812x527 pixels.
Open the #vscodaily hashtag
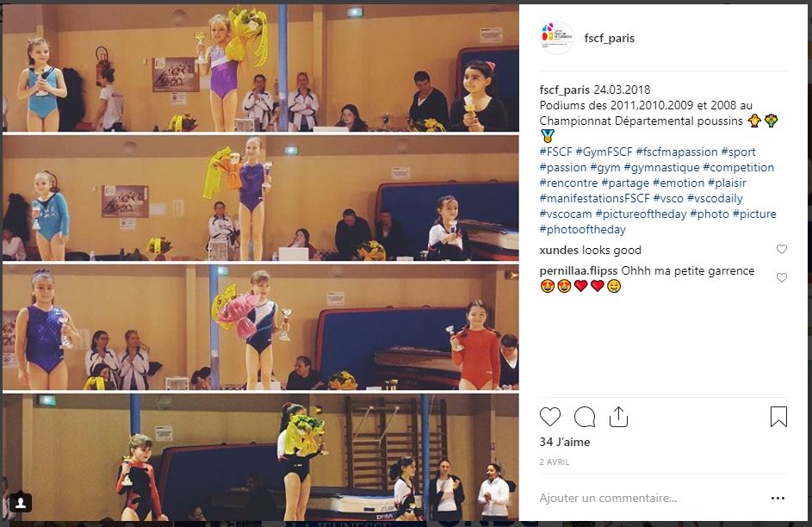pyautogui.click(x=715, y=198)
